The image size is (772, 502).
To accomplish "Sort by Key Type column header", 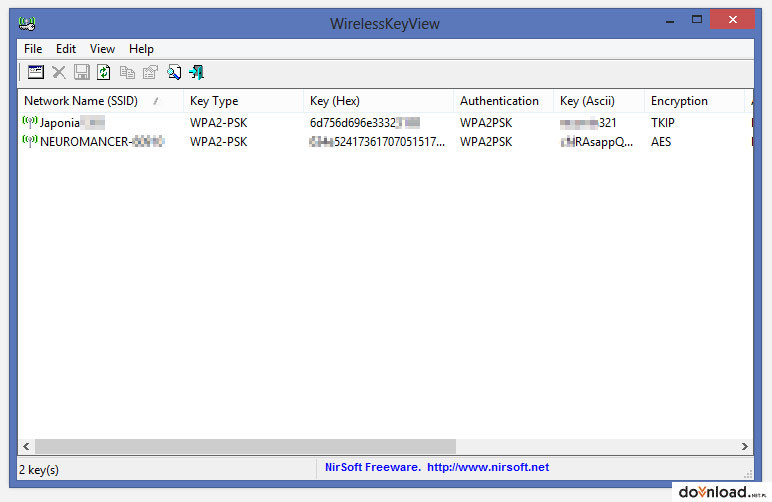I will click(243, 101).
